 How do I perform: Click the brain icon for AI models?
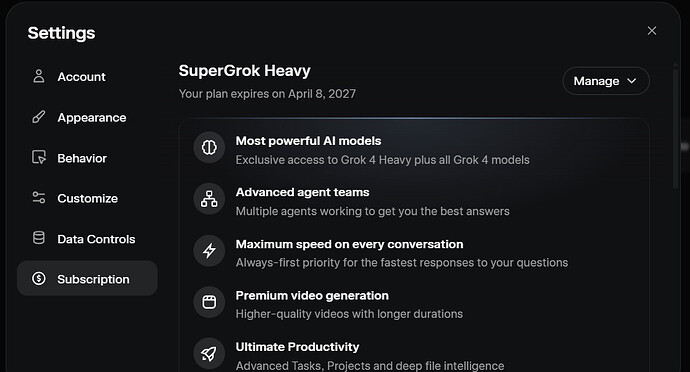point(209,147)
